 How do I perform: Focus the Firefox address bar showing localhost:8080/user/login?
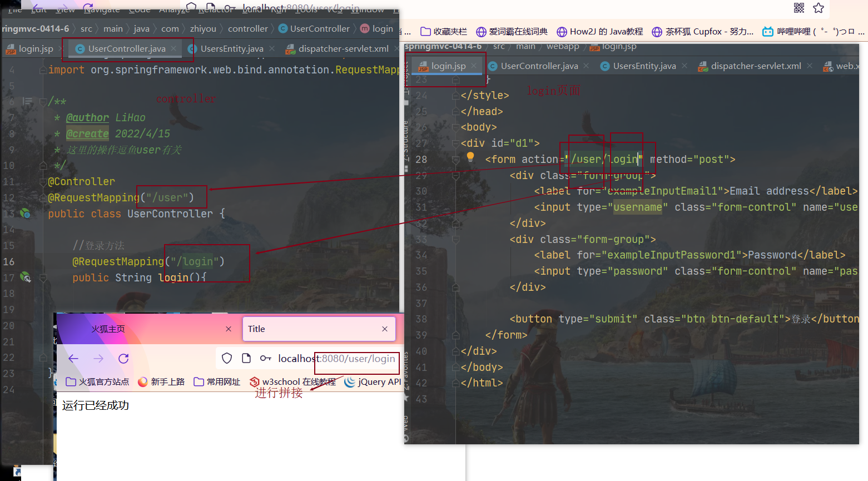click(336, 359)
